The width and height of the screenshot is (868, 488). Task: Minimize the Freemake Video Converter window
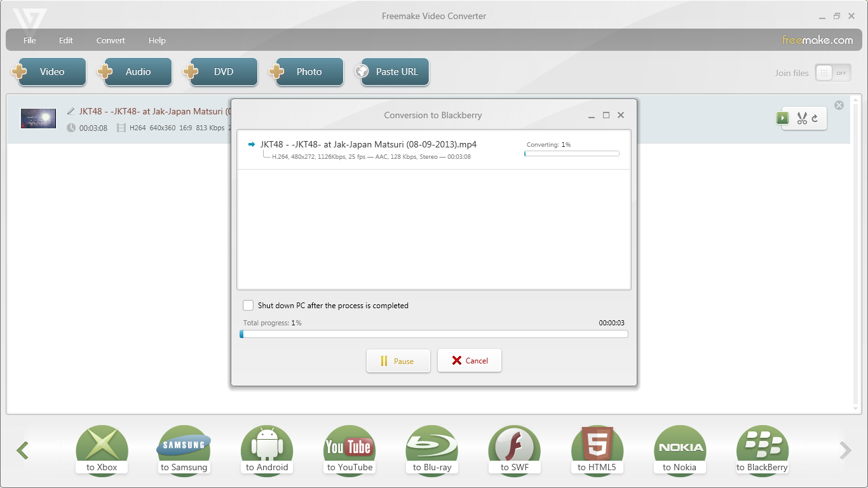coord(822,17)
